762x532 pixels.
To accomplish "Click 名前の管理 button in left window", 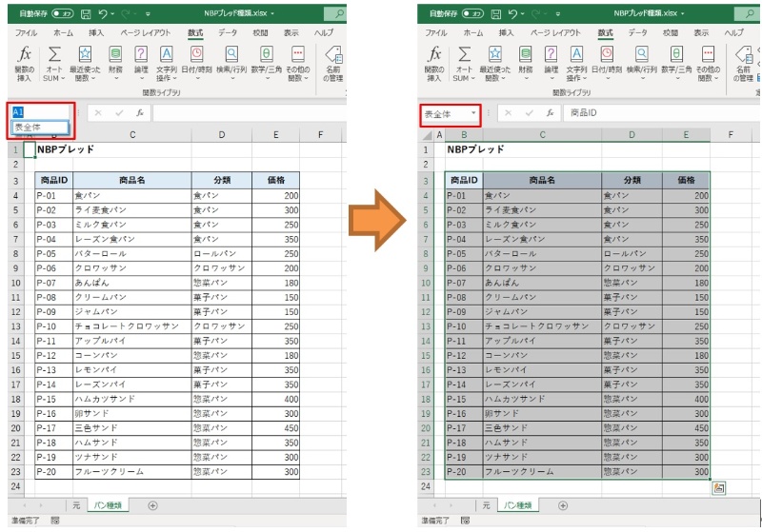I will [332, 62].
